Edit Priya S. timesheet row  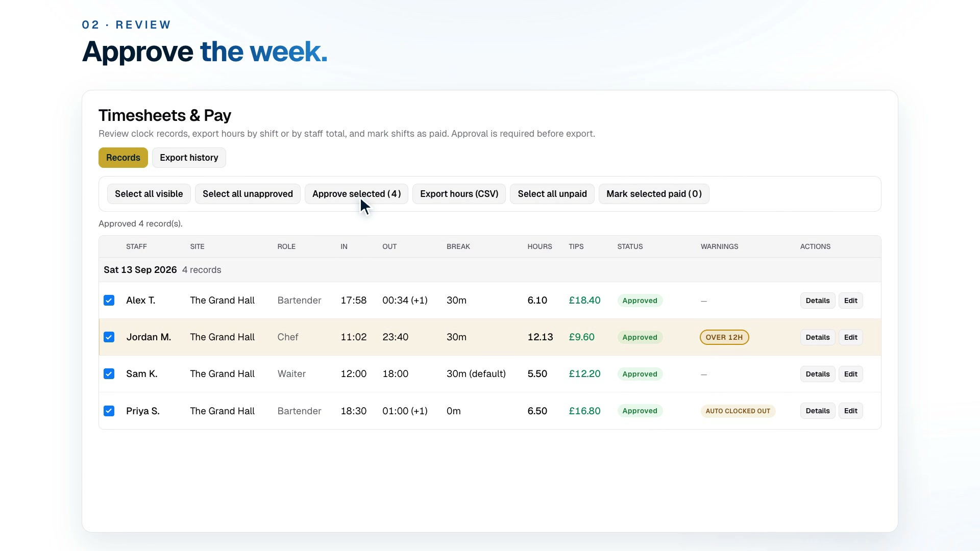(850, 411)
